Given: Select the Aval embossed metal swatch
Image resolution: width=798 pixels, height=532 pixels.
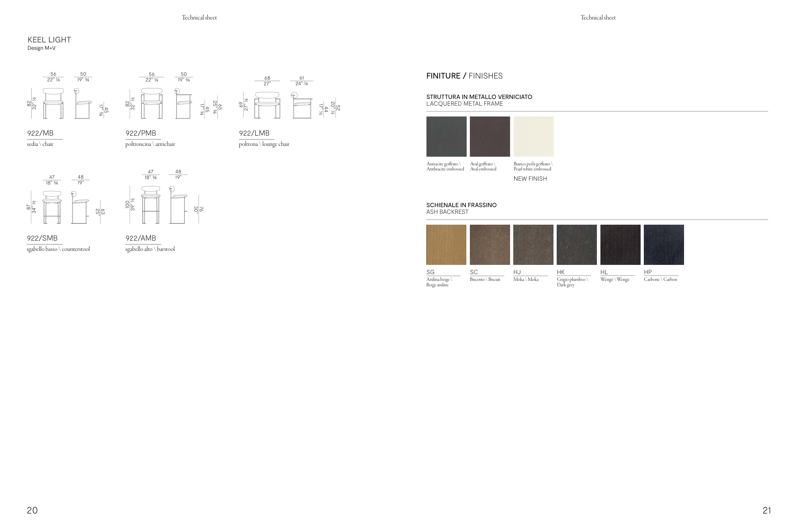Looking at the screenshot, I should click(x=490, y=136).
